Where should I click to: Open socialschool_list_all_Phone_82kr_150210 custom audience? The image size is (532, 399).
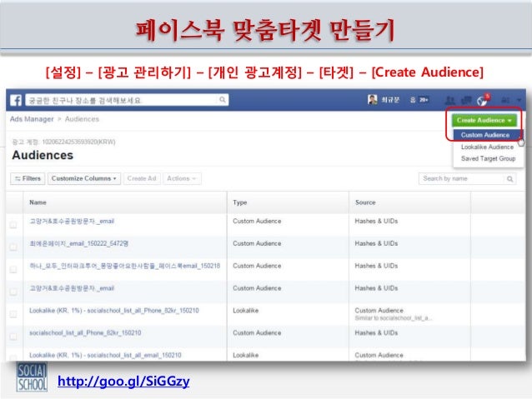point(85,333)
